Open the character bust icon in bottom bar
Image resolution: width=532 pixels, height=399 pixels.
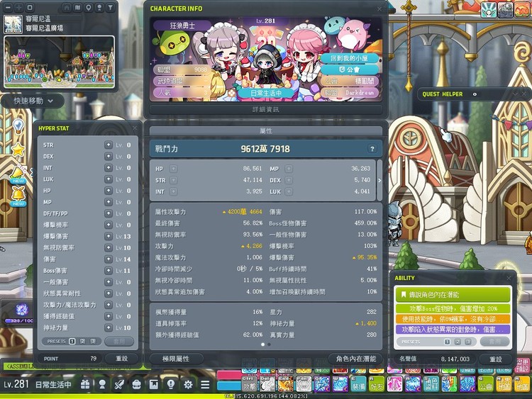102,384
